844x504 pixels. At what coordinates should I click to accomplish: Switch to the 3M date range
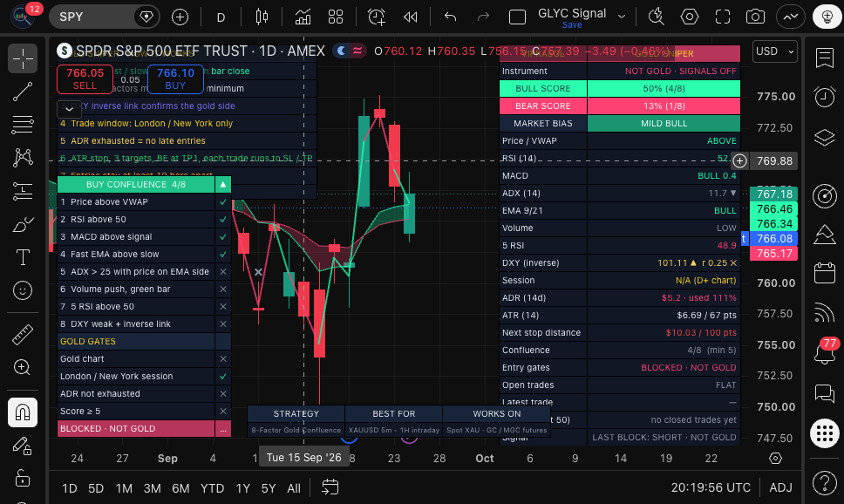[x=153, y=488]
